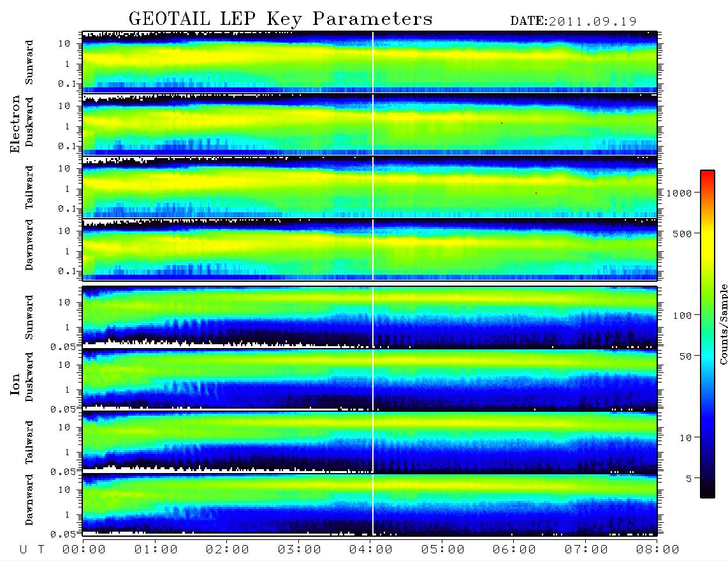The width and height of the screenshot is (728, 561).
Task: Click the Ion Tailward spectrogram panel
Action: (x=370, y=442)
